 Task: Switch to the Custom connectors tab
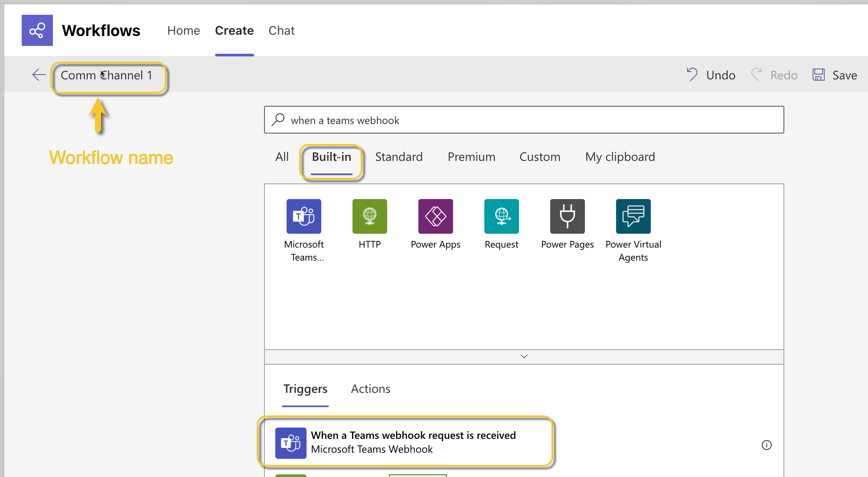click(x=540, y=157)
